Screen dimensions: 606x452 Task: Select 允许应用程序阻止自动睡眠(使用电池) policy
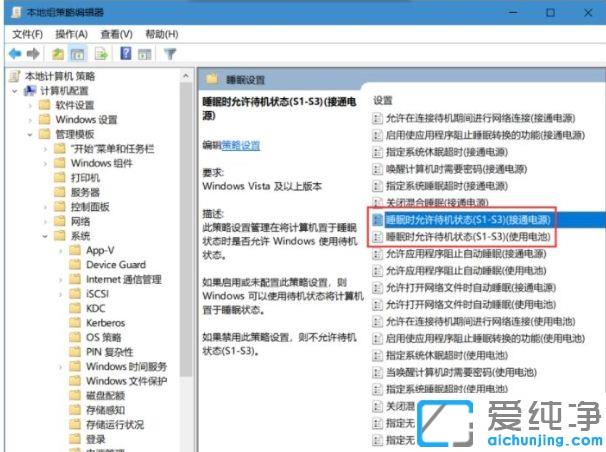pos(466,271)
